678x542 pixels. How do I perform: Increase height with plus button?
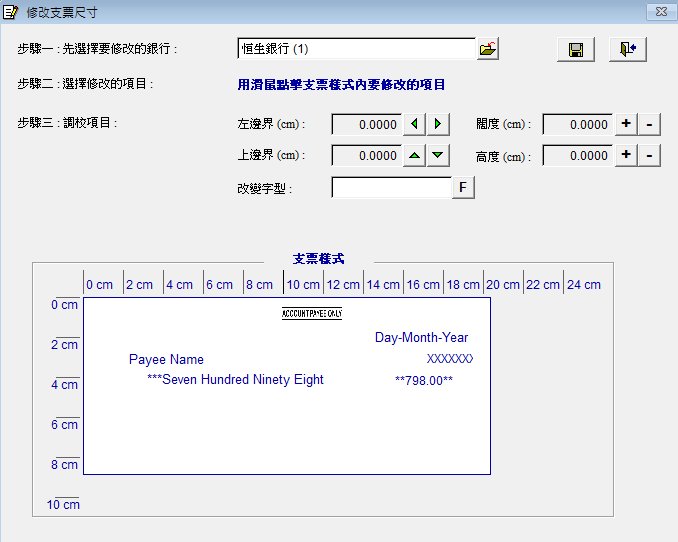(x=626, y=156)
